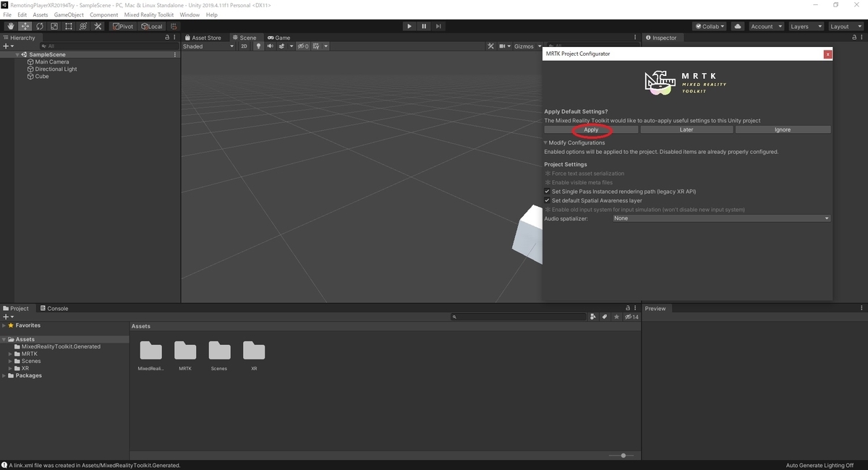Select the Move tool in the toolbar
868x470 pixels.
(x=25, y=27)
